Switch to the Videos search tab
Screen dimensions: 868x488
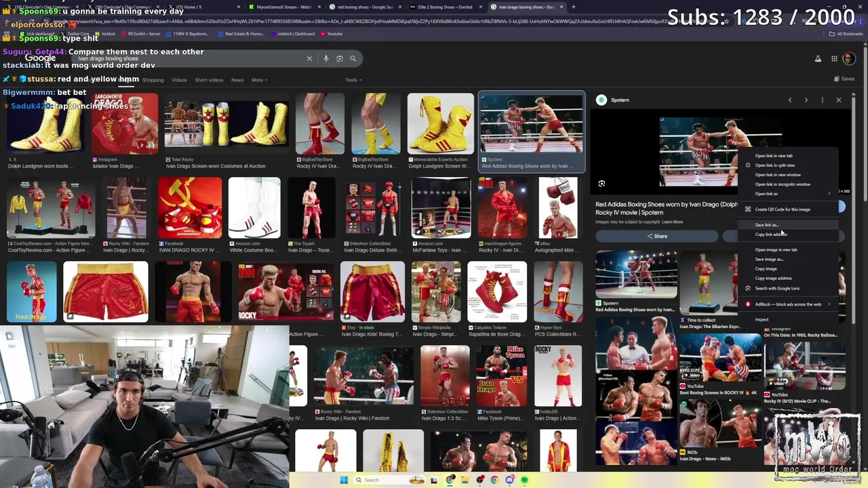click(179, 80)
